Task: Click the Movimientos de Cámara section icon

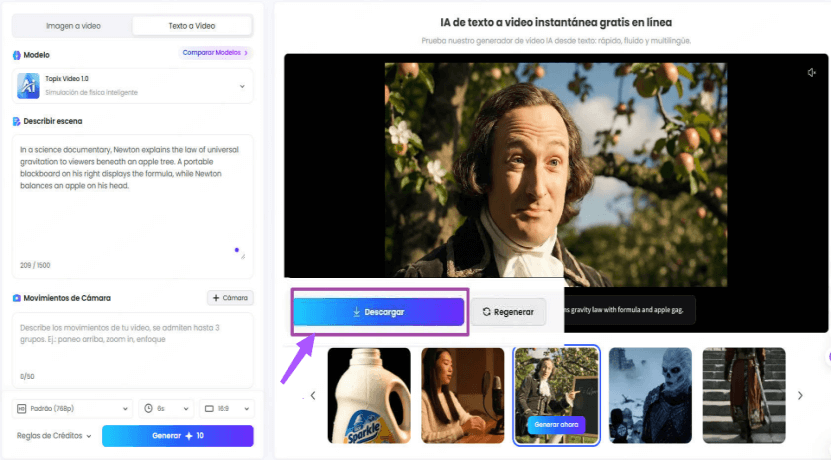Action: coord(16,298)
